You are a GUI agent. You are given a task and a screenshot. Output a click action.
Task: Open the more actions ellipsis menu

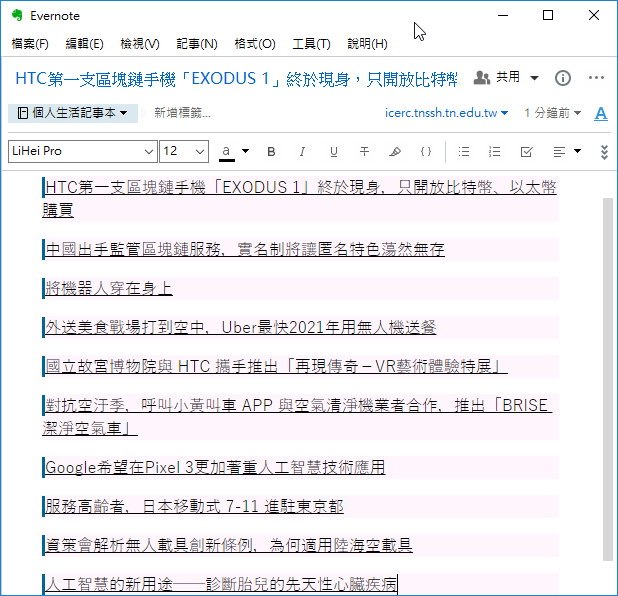tap(596, 78)
